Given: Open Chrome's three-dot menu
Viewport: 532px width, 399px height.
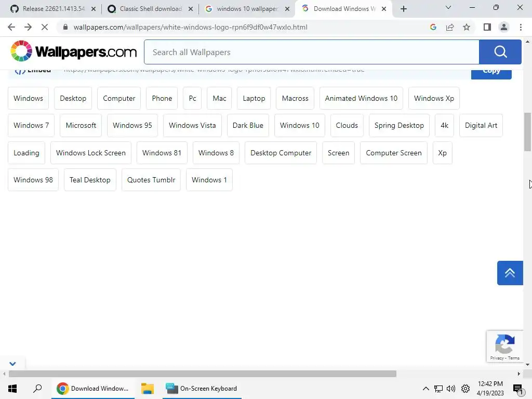Looking at the screenshot, I should (521, 27).
